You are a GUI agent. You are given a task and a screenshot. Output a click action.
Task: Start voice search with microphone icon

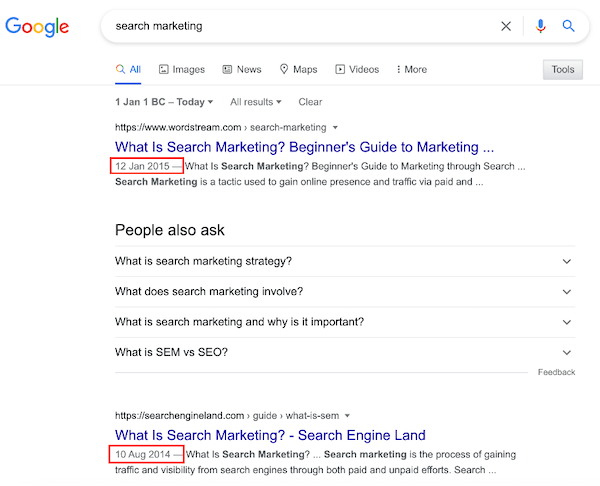[x=540, y=26]
